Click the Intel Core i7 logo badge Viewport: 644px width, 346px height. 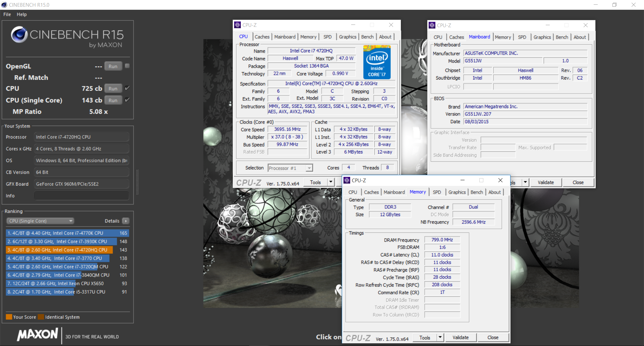coord(377,62)
